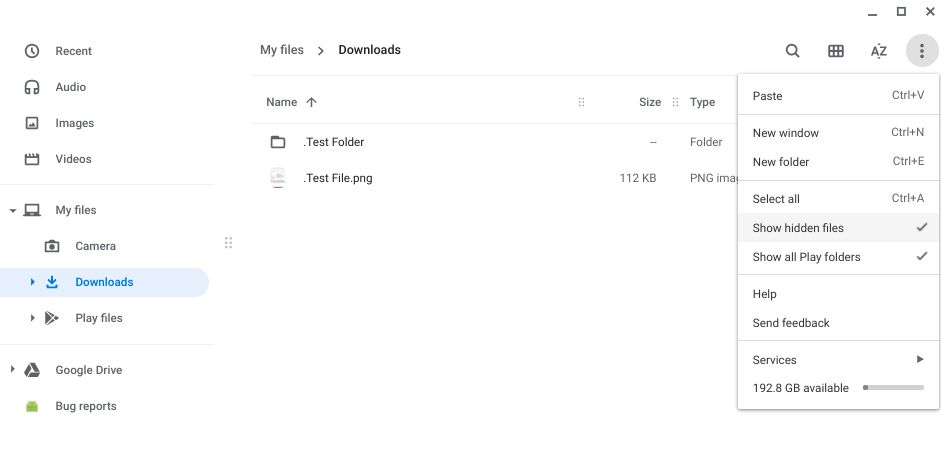Open the Camera folder
This screenshot has width=941, height=455.
pyautogui.click(x=95, y=246)
